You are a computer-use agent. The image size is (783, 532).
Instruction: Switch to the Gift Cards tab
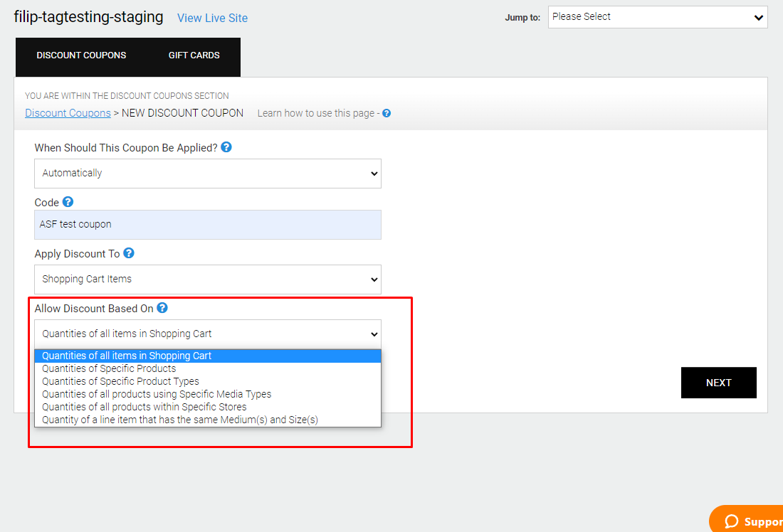point(194,55)
